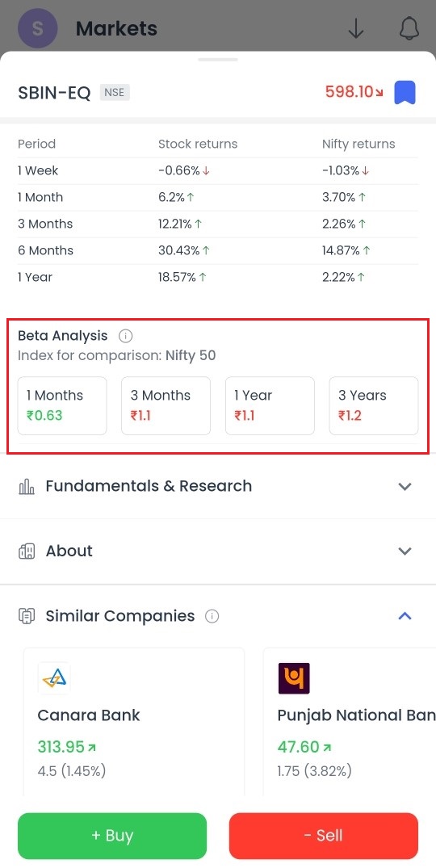Screen dimensions: 436x868
Task: Select the 3 Years beta card
Action: (x=374, y=406)
